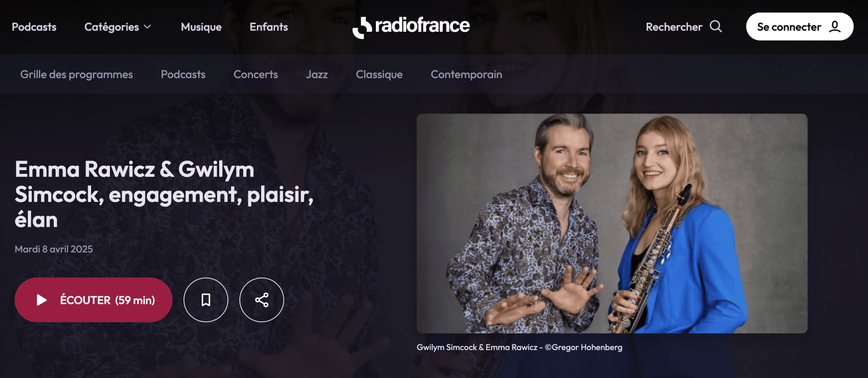Viewport: 868px width, 378px height.
Task: Click the user profile icon
Action: (x=835, y=26)
